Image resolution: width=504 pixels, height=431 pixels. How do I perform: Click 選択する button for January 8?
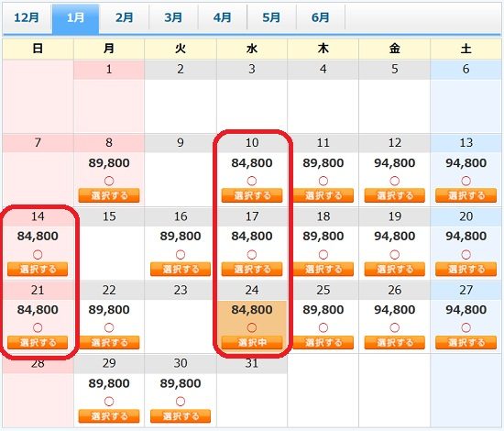109,195
